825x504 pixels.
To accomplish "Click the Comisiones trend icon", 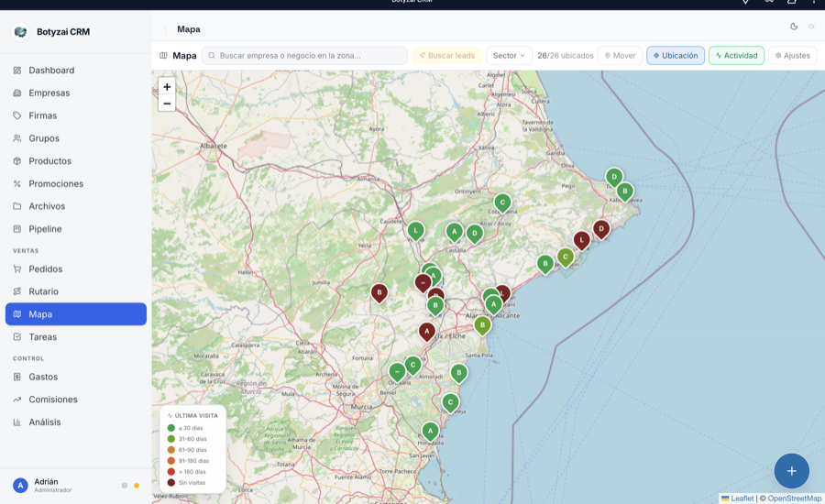I will pyautogui.click(x=17, y=400).
